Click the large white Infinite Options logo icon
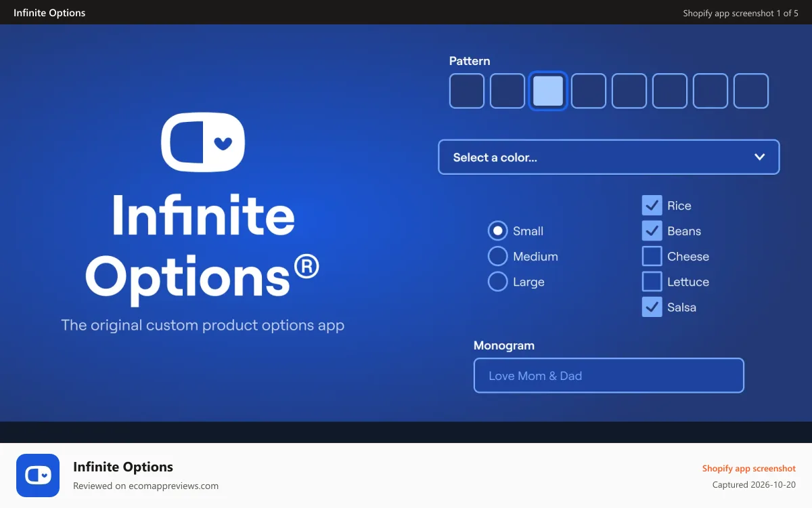The image size is (812, 508). (203, 142)
